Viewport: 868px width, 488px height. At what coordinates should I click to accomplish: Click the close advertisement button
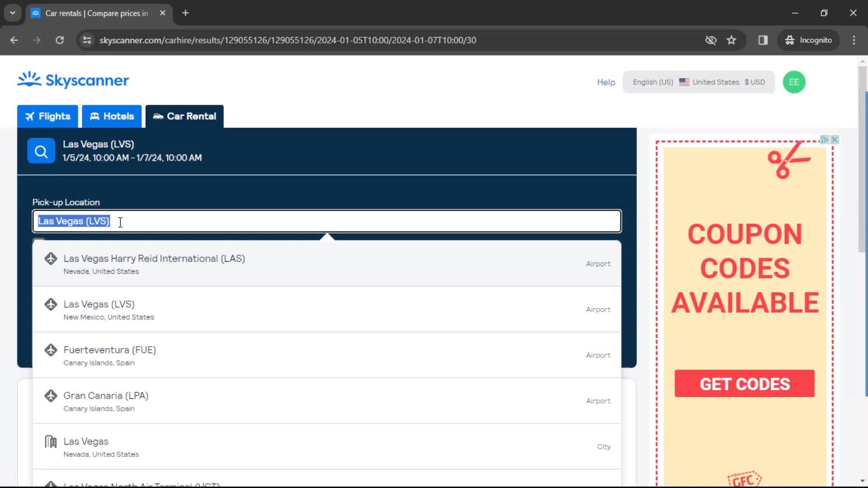pyautogui.click(x=835, y=140)
